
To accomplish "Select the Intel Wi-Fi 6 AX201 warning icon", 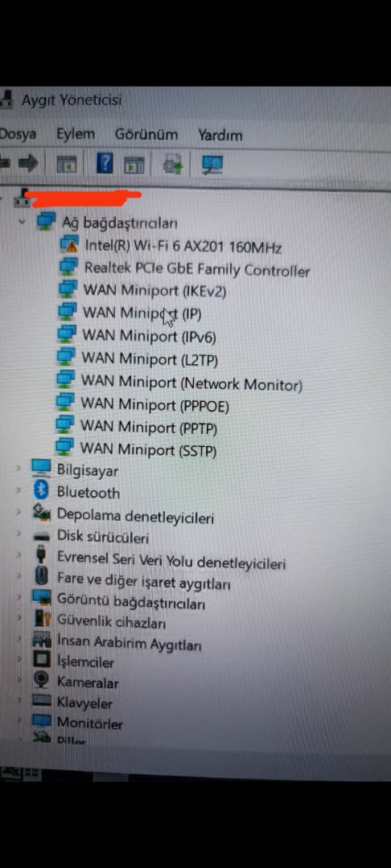I will coord(70,244).
